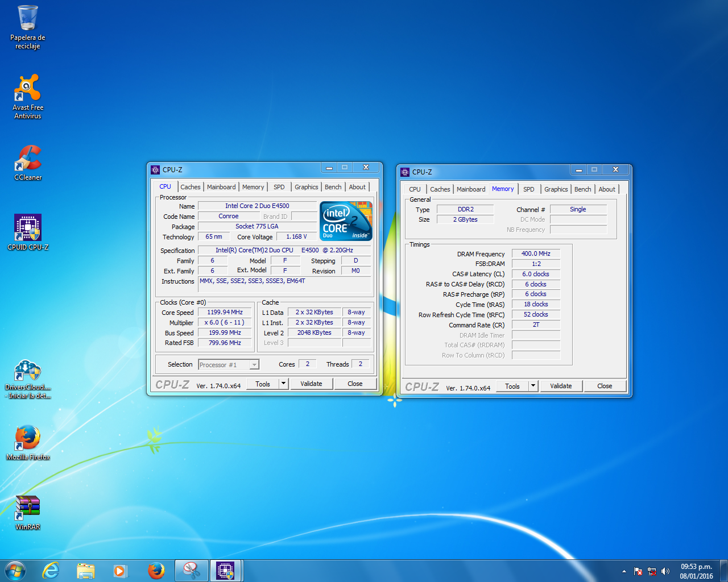Select CPU tab in left CPU-Z window
728x582 pixels.
click(x=165, y=186)
